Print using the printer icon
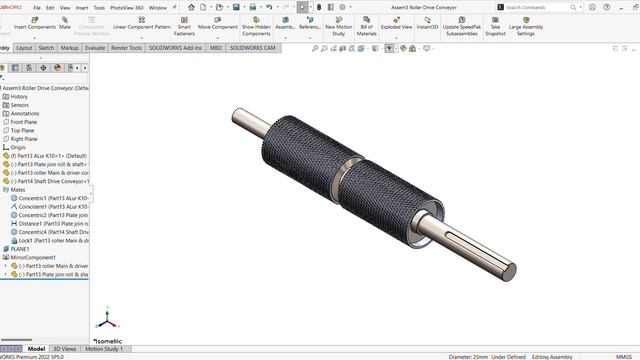Viewport: 640px width, 360px height. click(x=253, y=7)
